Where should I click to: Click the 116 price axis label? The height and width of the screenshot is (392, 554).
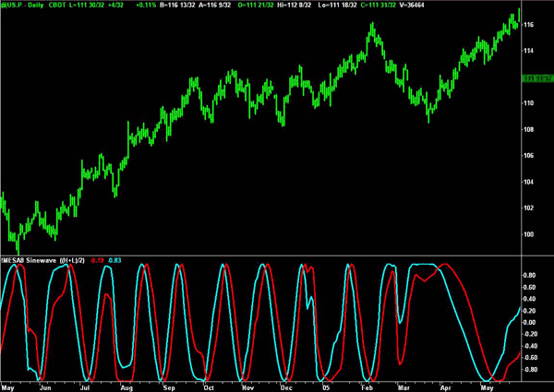529,24
